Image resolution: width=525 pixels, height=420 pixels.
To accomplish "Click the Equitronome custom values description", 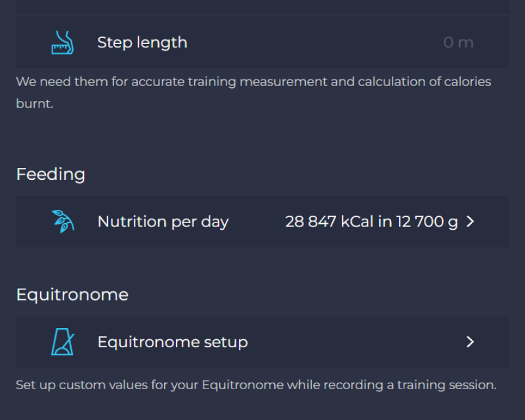I will 256,385.
